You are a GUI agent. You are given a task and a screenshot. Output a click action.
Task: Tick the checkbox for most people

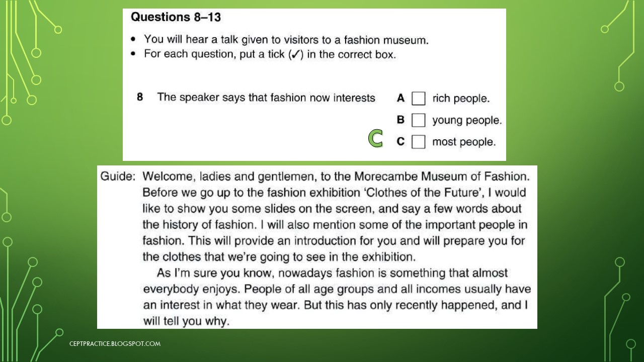(418, 142)
